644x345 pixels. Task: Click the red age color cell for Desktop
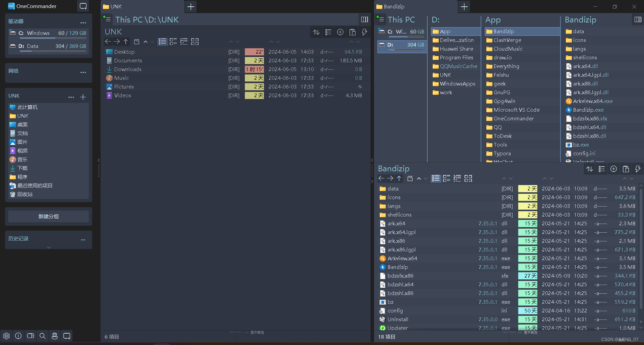(x=254, y=52)
